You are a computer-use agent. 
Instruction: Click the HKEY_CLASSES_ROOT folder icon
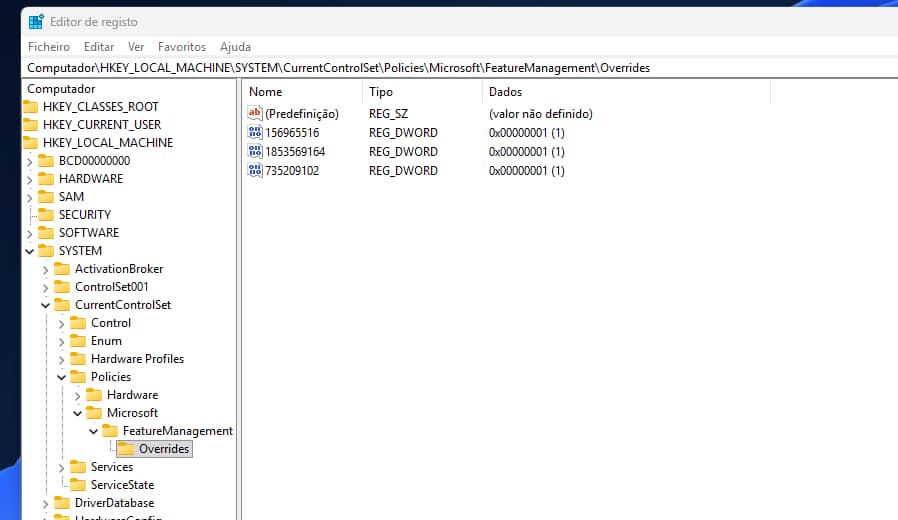[x=30, y=107]
